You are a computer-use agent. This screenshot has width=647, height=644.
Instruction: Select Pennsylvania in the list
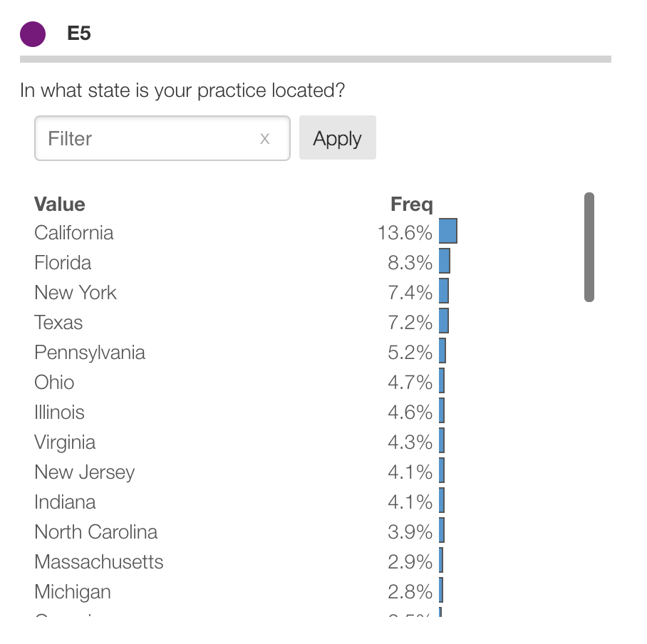pyautogui.click(x=90, y=353)
